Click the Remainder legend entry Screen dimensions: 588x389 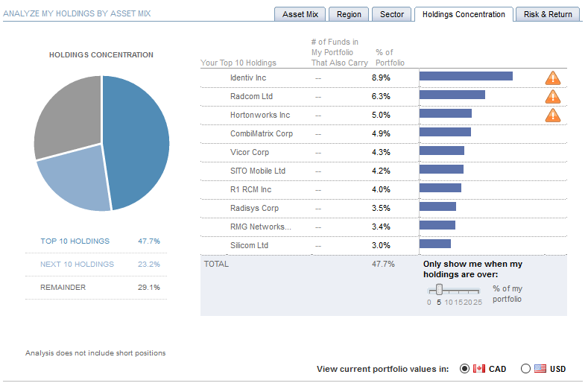coord(63,288)
